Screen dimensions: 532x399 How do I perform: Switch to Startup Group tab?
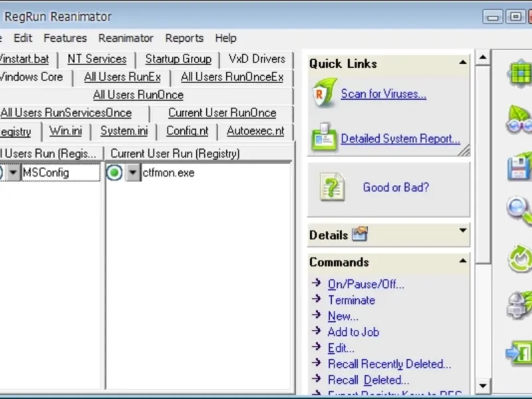click(178, 59)
